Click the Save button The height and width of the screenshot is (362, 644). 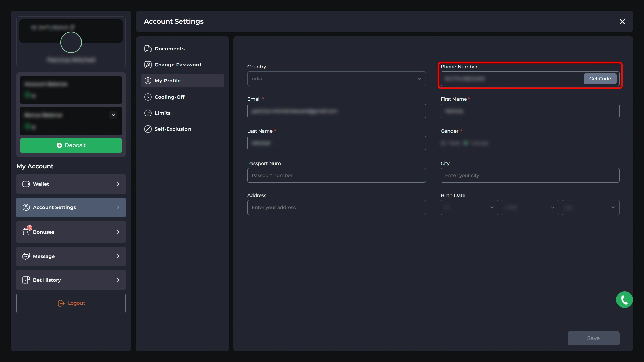coord(593,338)
